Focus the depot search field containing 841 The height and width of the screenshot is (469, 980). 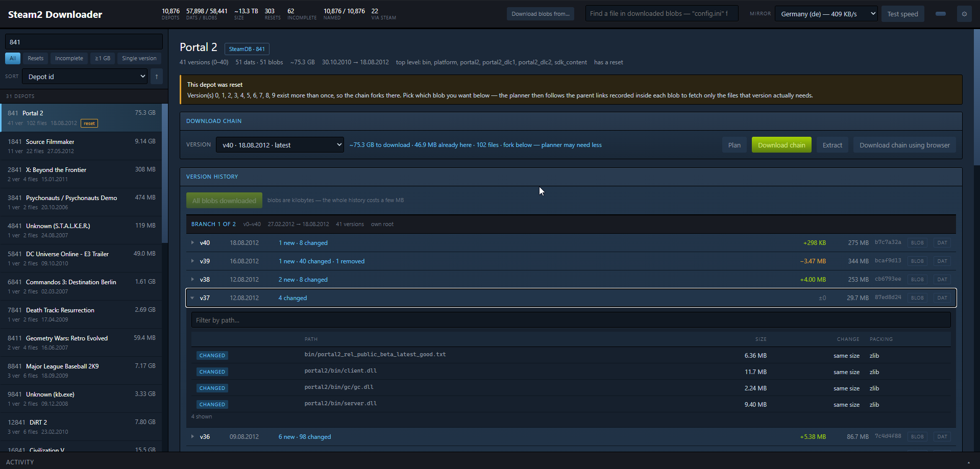pos(84,42)
